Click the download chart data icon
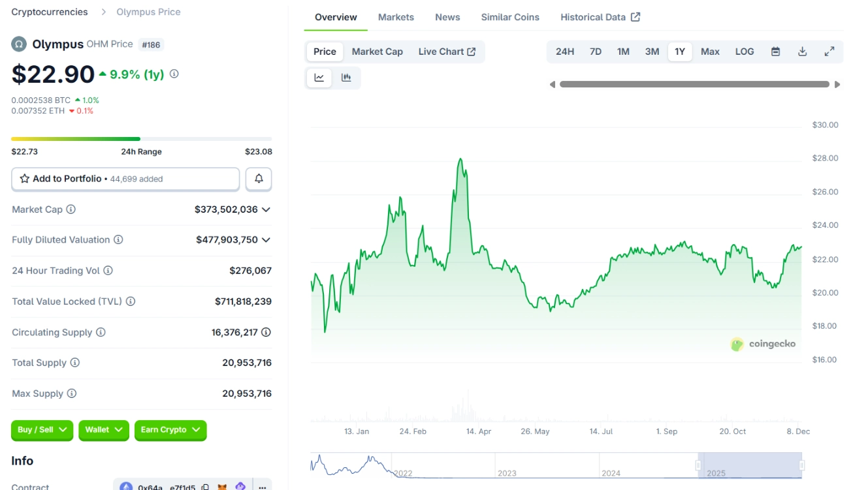 click(803, 52)
